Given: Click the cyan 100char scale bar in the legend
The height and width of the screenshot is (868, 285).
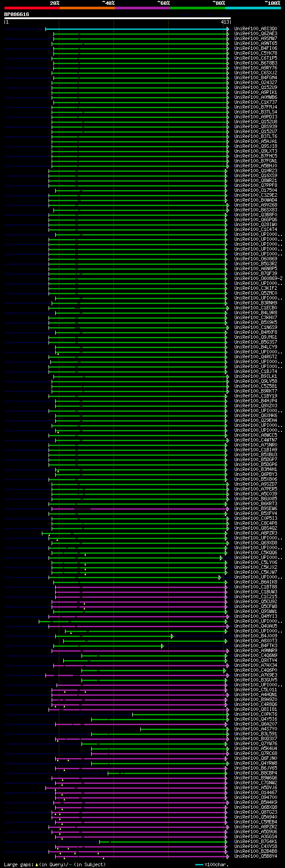Looking at the screenshot, I should [199, 864].
